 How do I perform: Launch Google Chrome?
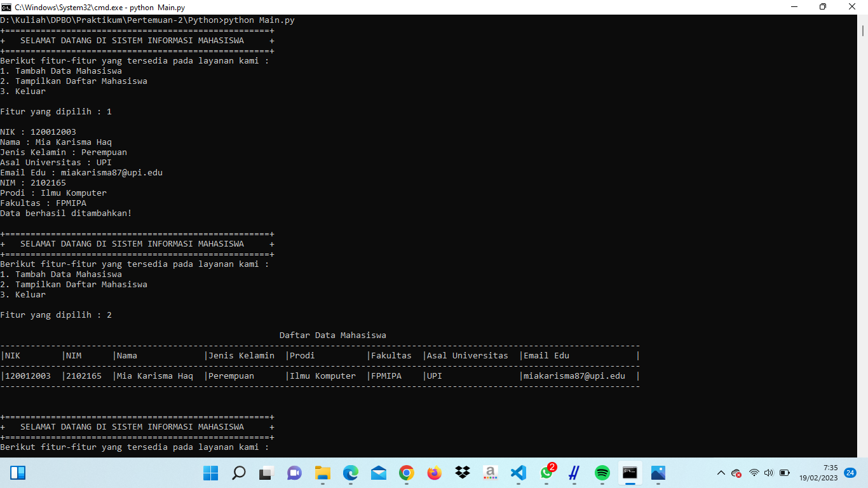[x=407, y=473]
